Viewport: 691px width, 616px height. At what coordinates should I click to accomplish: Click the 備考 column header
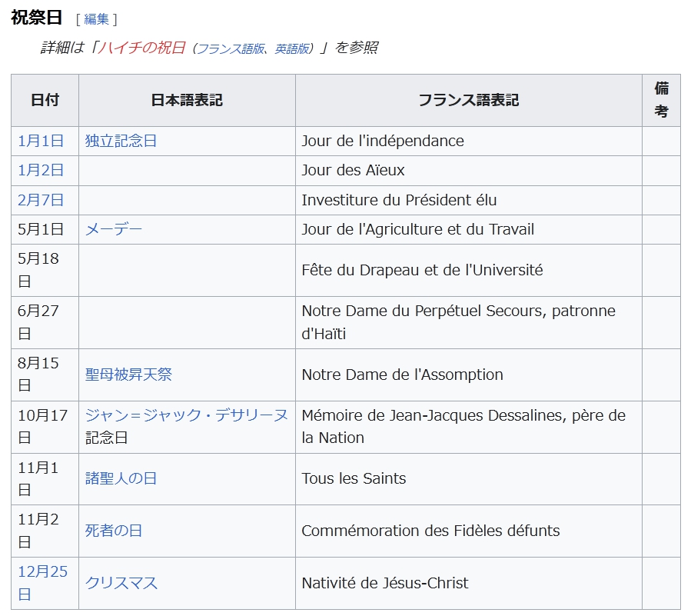coord(661,100)
